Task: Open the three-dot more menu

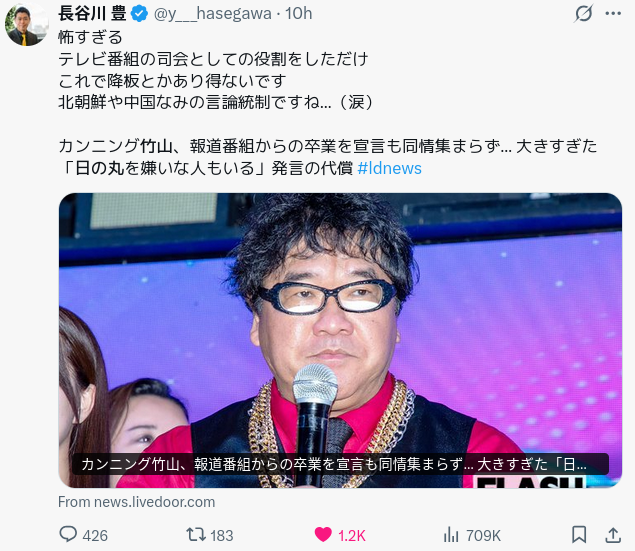Action: click(x=613, y=13)
